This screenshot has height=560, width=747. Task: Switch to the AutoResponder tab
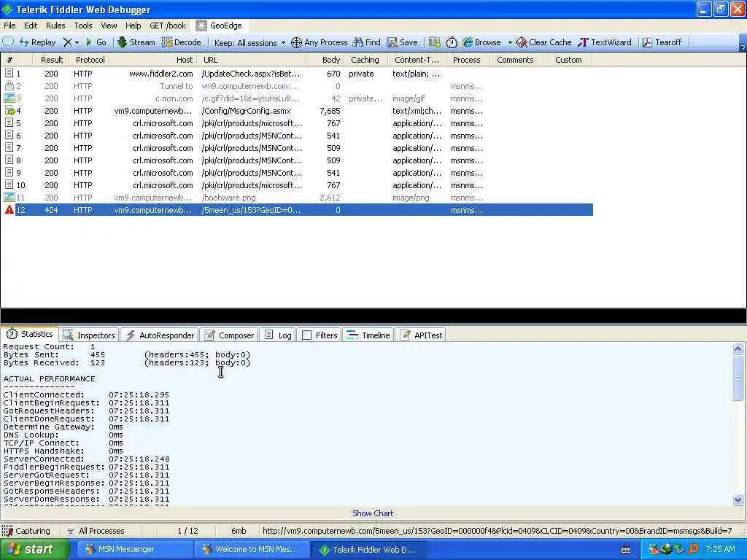(160, 335)
